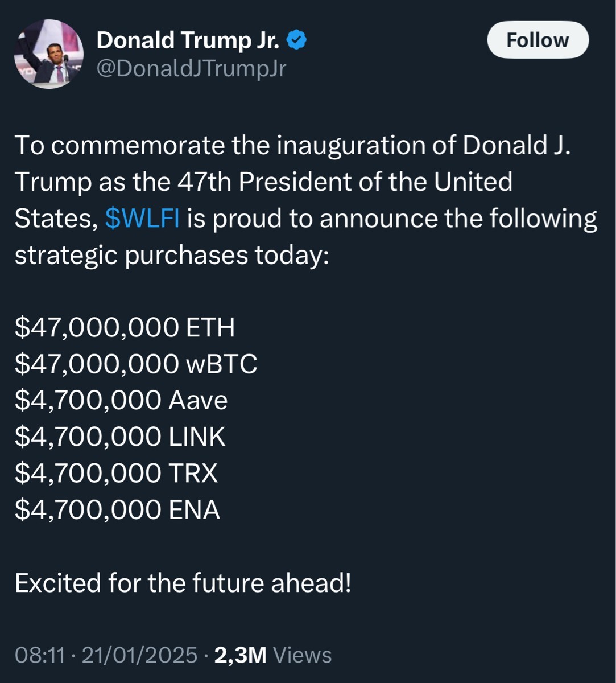Screen dimensions: 616x683
Task: Open the @DonaldJTrumpJr handle
Action: (191, 69)
